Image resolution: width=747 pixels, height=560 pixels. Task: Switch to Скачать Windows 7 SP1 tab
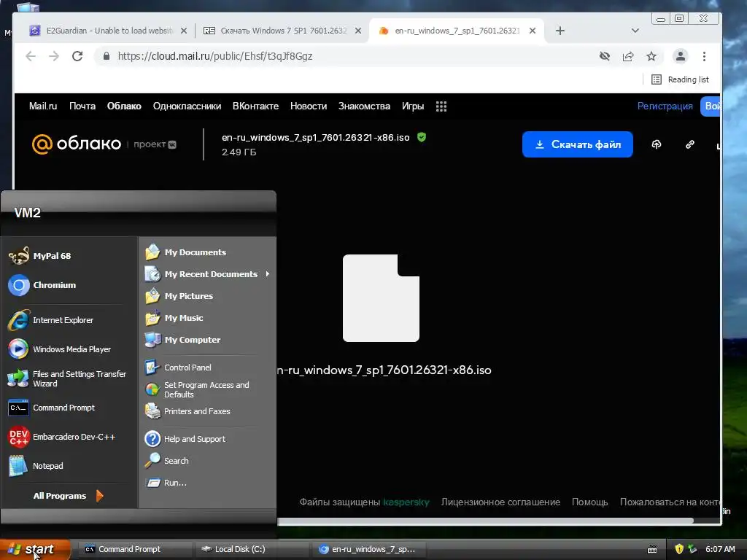pyautogui.click(x=282, y=31)
